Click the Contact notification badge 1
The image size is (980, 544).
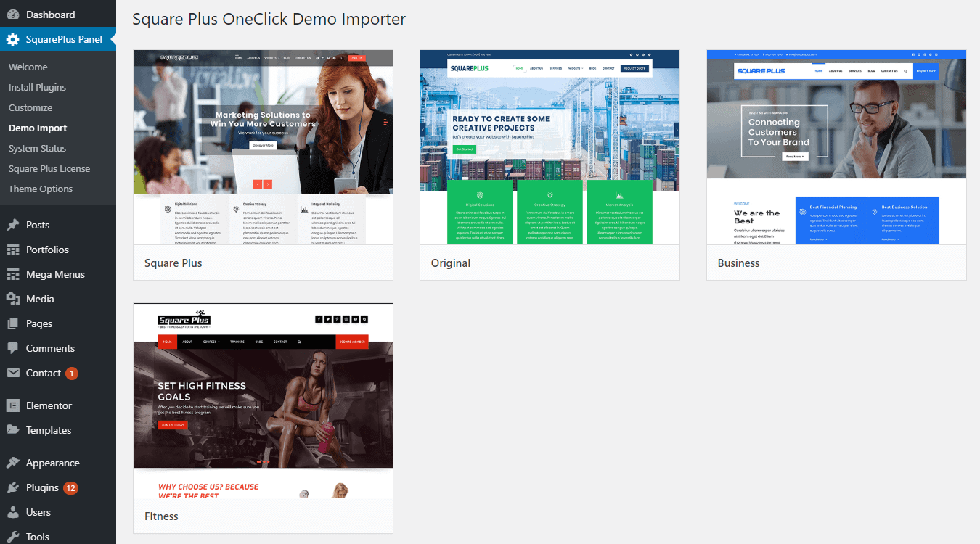pos(71,374)
